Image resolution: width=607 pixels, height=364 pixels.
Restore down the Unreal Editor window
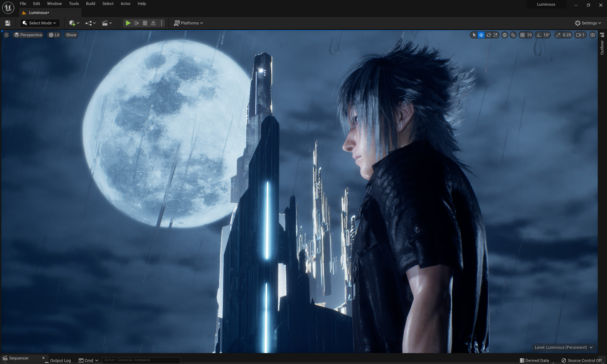click(x=588, y=5)
